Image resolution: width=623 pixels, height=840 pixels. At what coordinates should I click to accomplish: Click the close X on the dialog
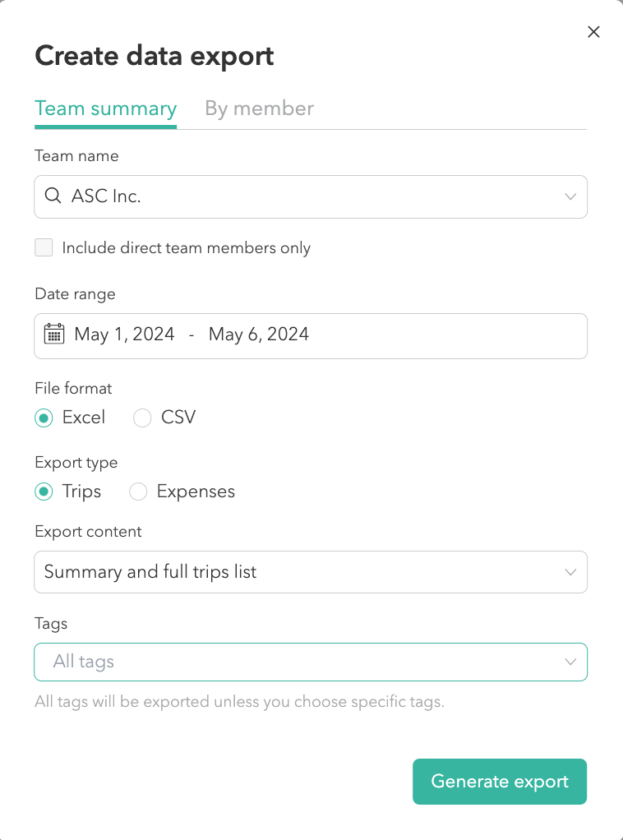[593, 32]
